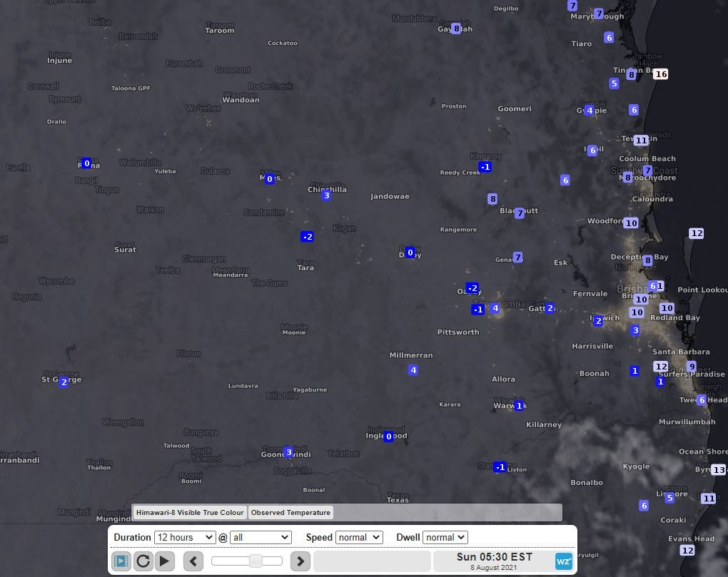Click the film strip animation mode icon
The width and height of the screenshot is (728, 577).
[121, 561]
